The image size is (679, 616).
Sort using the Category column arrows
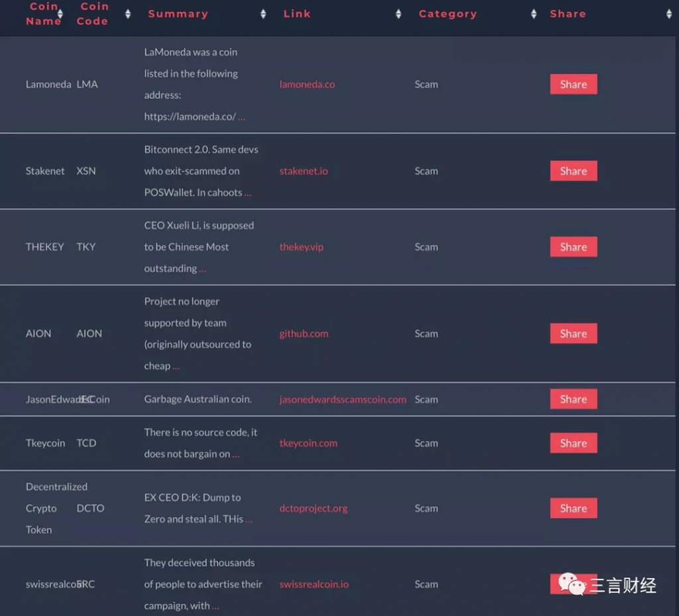534,14
